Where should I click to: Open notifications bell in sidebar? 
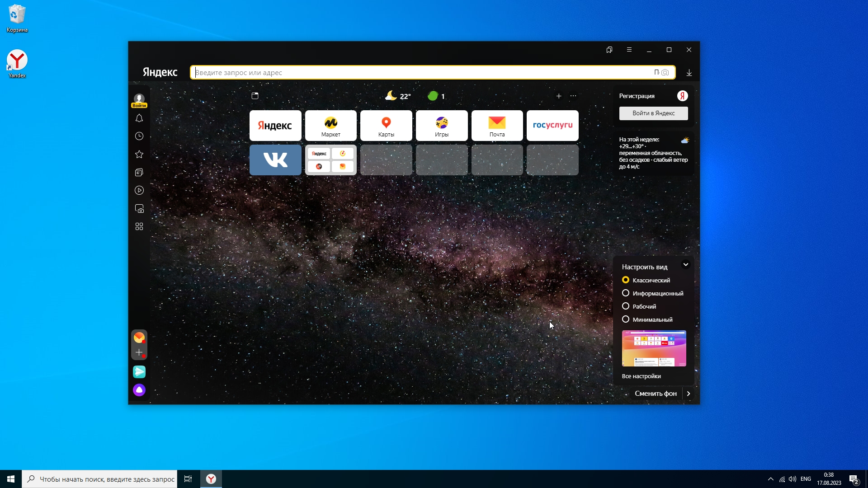pyautogui.click(x=139, y=118)
